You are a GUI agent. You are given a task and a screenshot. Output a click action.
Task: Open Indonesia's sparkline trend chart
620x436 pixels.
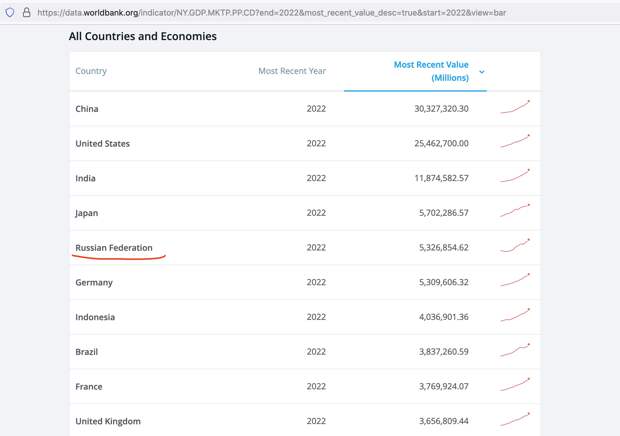(x=515, y=315)
